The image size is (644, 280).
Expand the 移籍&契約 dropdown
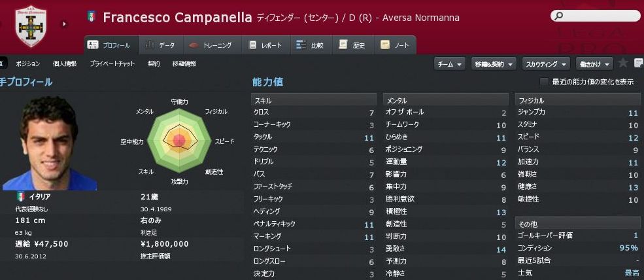click(x=494, y=63)
